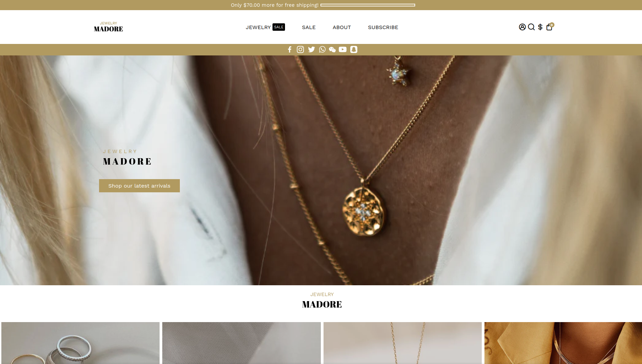Open the rings collection thumbnail

pos(80,343)
